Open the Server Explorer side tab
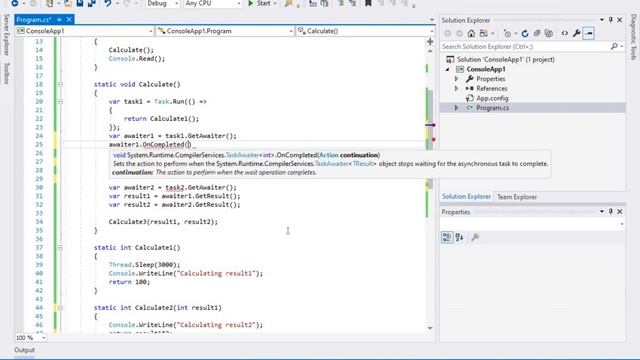This screenshot has width=640, height=360. click(x=6, y=35)
